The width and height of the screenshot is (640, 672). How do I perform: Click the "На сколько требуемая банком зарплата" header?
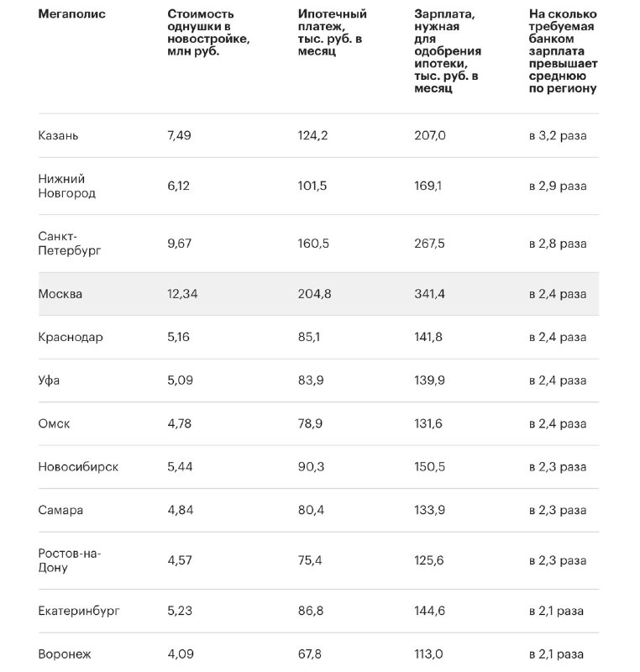tap(563, 51)
